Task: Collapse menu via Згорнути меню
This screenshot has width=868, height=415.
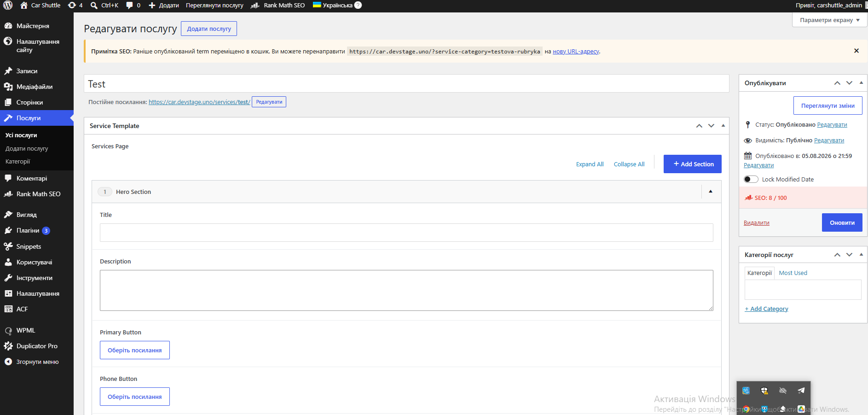Action: pos(37,362)
